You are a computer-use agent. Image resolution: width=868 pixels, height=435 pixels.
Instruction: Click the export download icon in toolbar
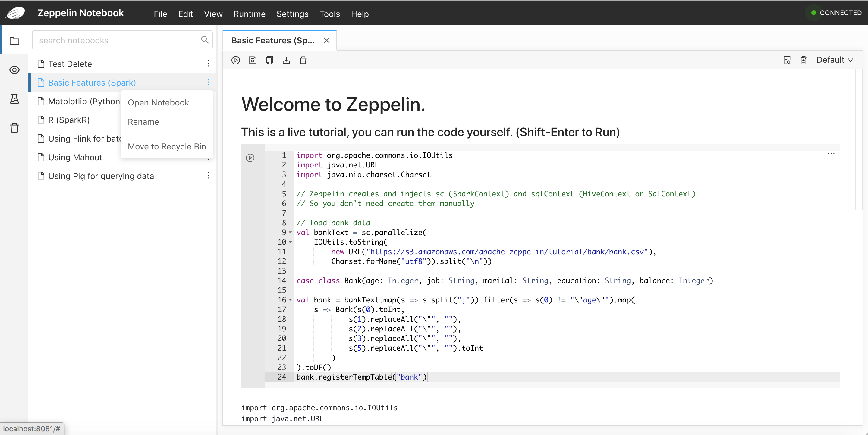point(286,60)
